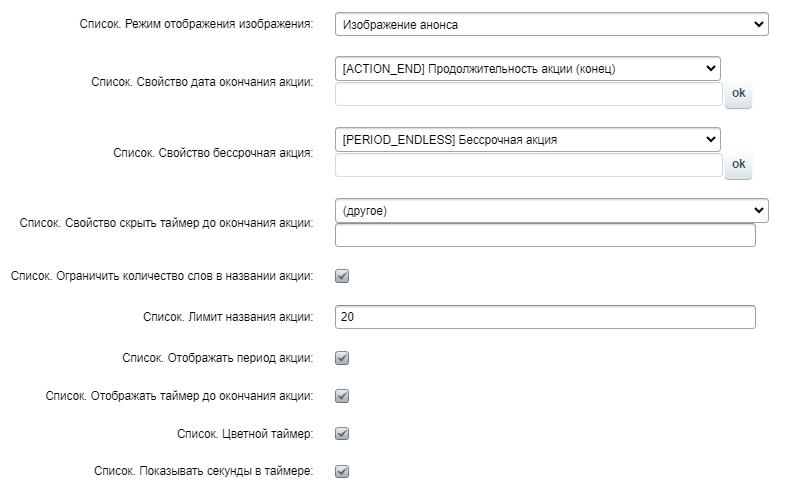Screen dimensions: 805x483
Task: Click the 'Свойство дата окончания акции' label
Action: point(202,82)
